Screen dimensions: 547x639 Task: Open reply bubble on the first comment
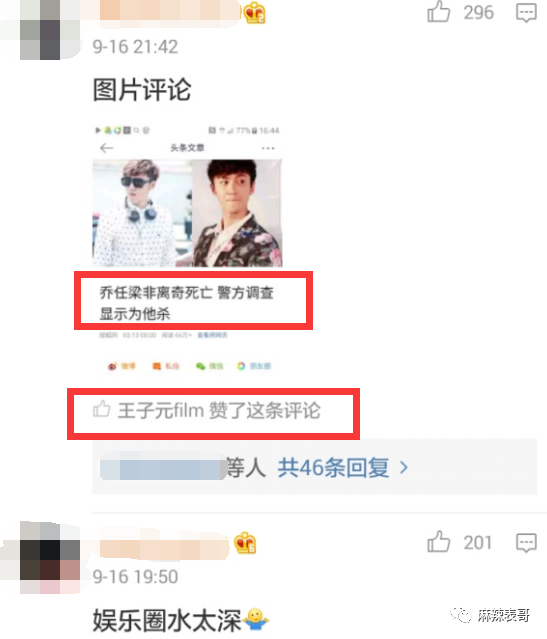526,13
